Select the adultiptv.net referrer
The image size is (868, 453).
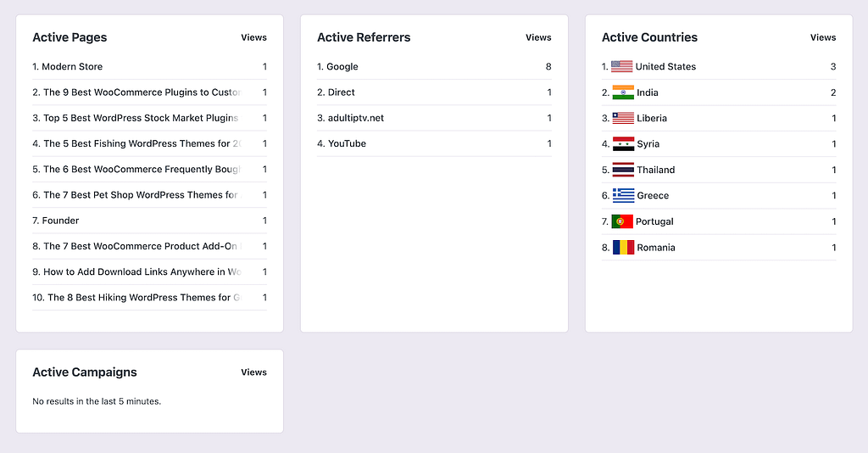pyautogui.click(x=355, y=118)
